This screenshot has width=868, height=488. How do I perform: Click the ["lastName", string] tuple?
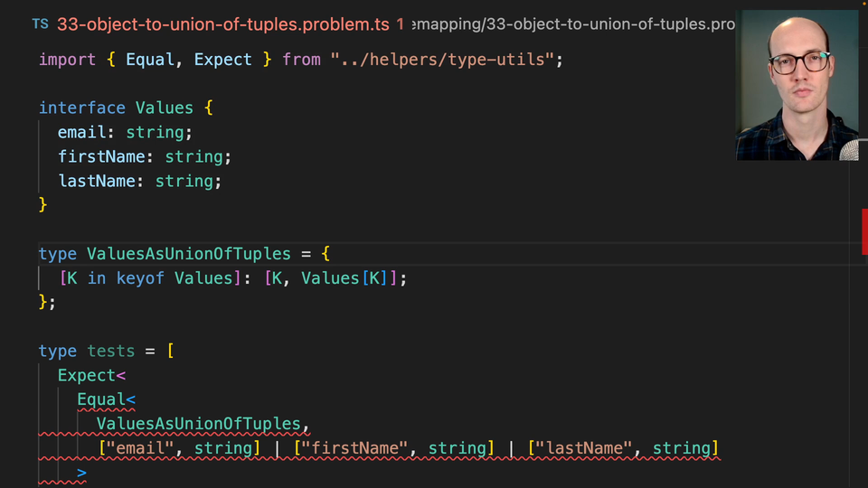coord(623,448)
